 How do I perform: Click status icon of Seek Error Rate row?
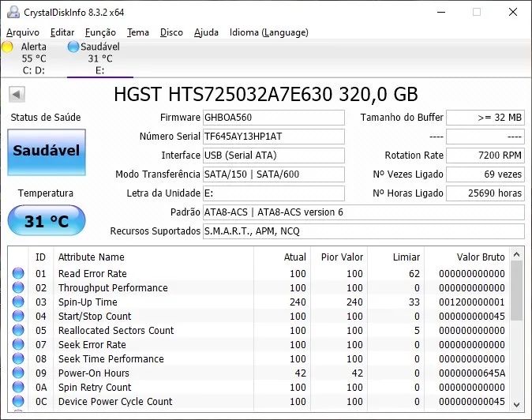click(18, 345)
